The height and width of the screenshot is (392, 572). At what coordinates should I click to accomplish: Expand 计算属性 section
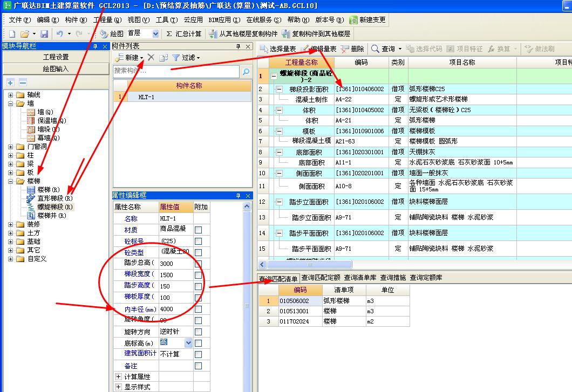(118, 376)
